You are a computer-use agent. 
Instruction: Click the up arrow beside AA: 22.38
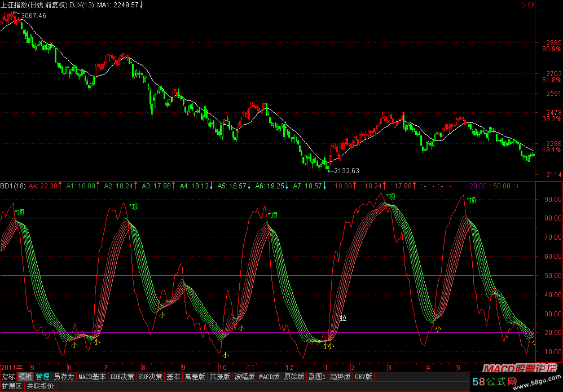pos(61,185)
